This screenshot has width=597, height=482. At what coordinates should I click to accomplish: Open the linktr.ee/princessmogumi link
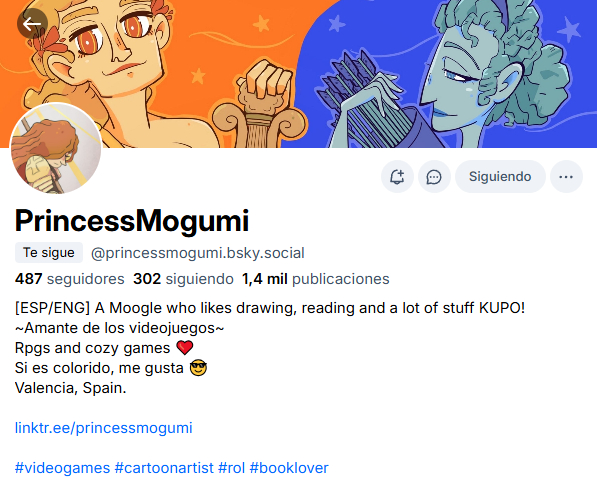(104, 428)
